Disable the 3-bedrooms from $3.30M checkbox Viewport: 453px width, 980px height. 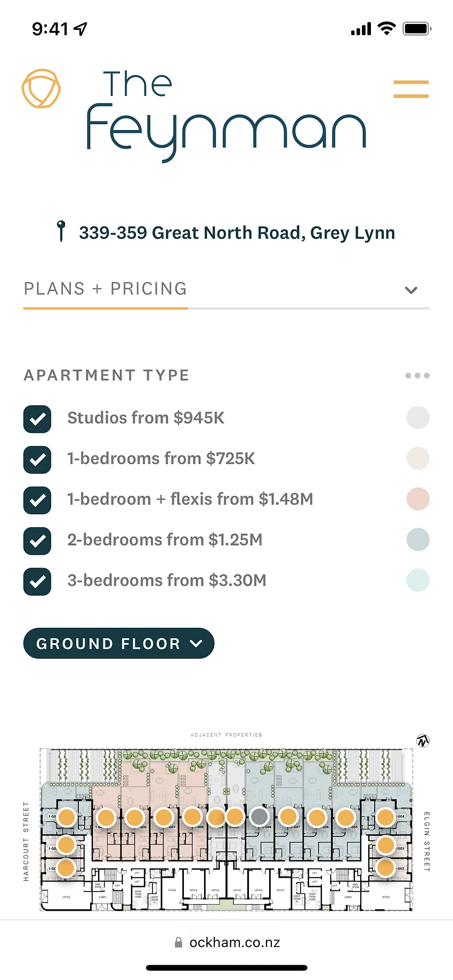coord(37,581)
